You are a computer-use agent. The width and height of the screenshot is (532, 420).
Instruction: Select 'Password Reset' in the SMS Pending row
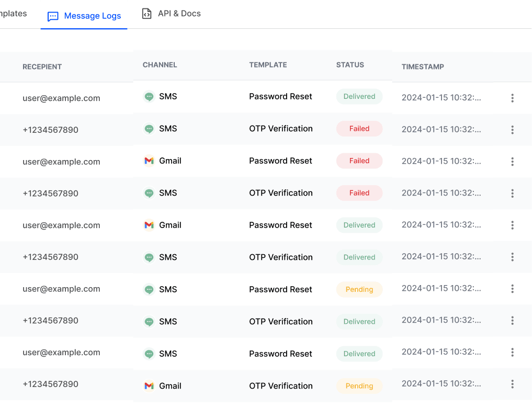[280, 289]
